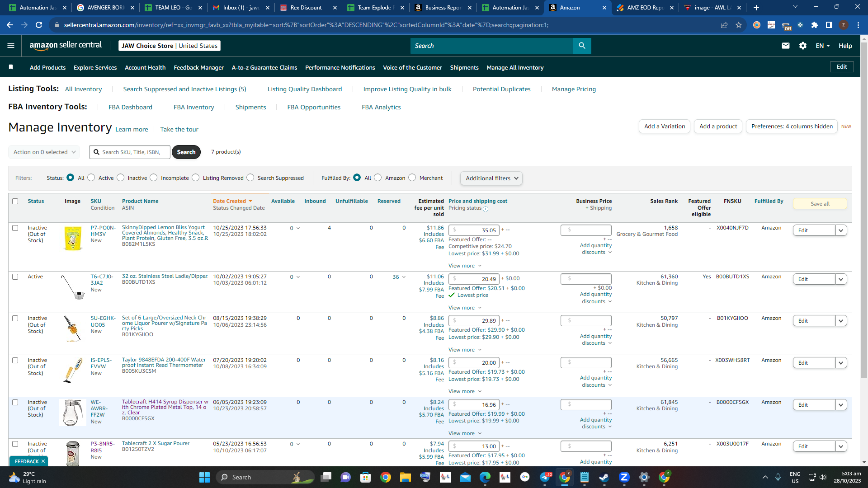Open Account Health in the navigation bar
The width and height of the screenshot is (868, 488).
(145, 67)
